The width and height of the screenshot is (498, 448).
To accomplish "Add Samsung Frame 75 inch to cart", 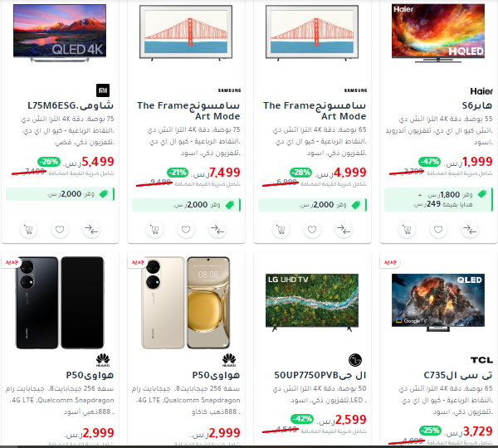I will pos(154,229).
